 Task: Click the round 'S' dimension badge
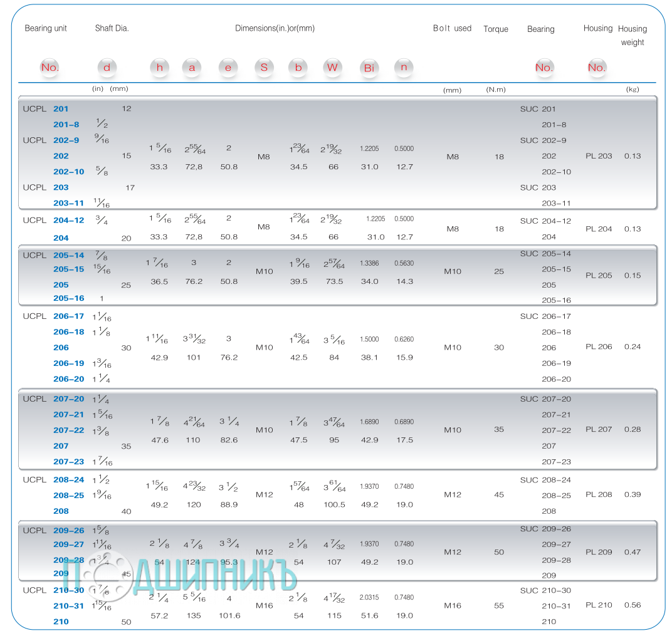pos(264,68)
